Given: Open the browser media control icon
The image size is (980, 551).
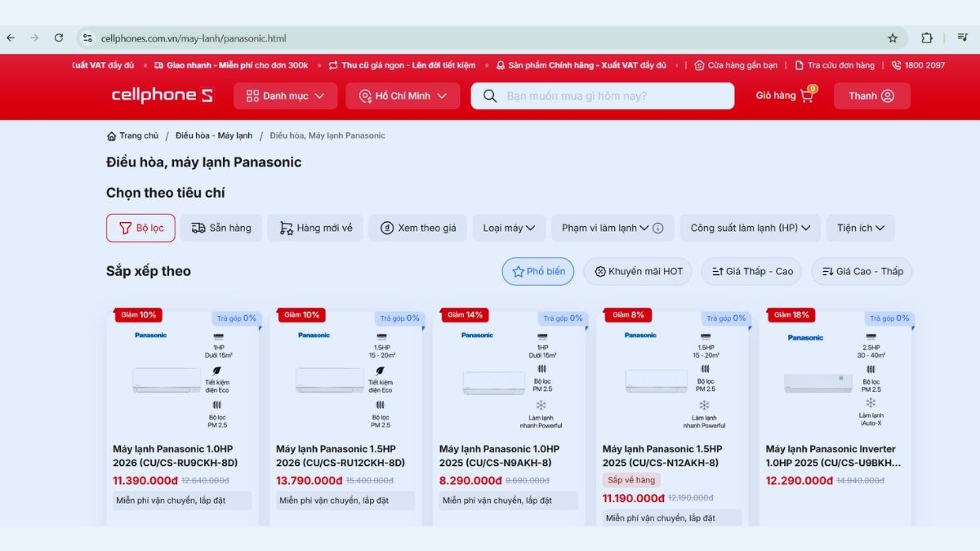Looking at the screenshot, I should point(962,38).
